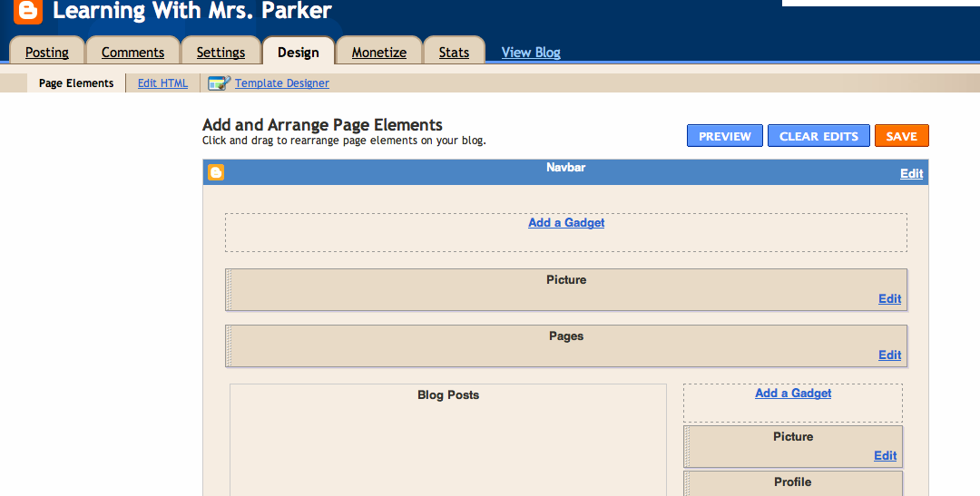Open the Posting tab
The height and width of the screenshot is (496, 980).
click(x=47, y=53)
